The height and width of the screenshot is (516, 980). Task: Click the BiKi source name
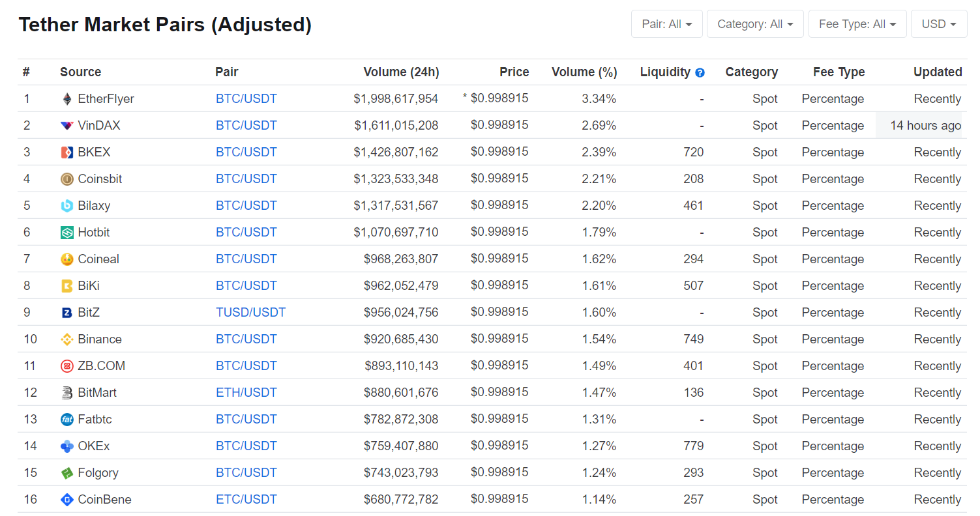89,286
